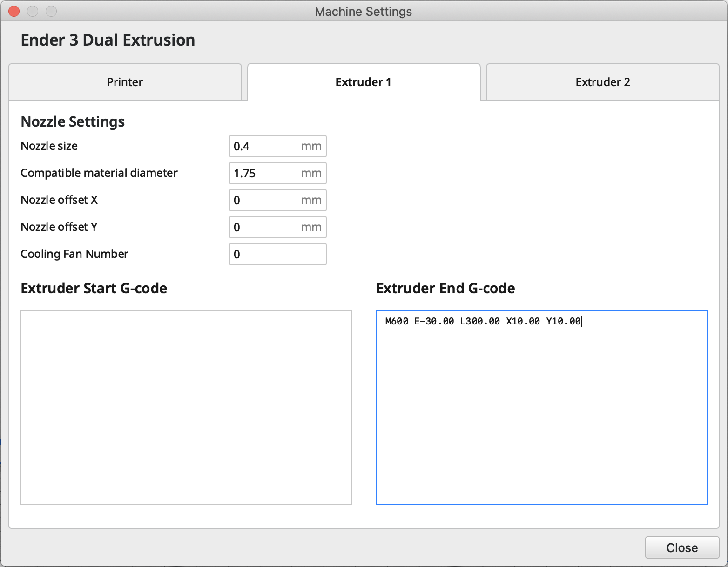Viewport: 728px width, 567px height.
Task: Click inside the Extruder Start G-code box
Action: click(x=186, y=407)
